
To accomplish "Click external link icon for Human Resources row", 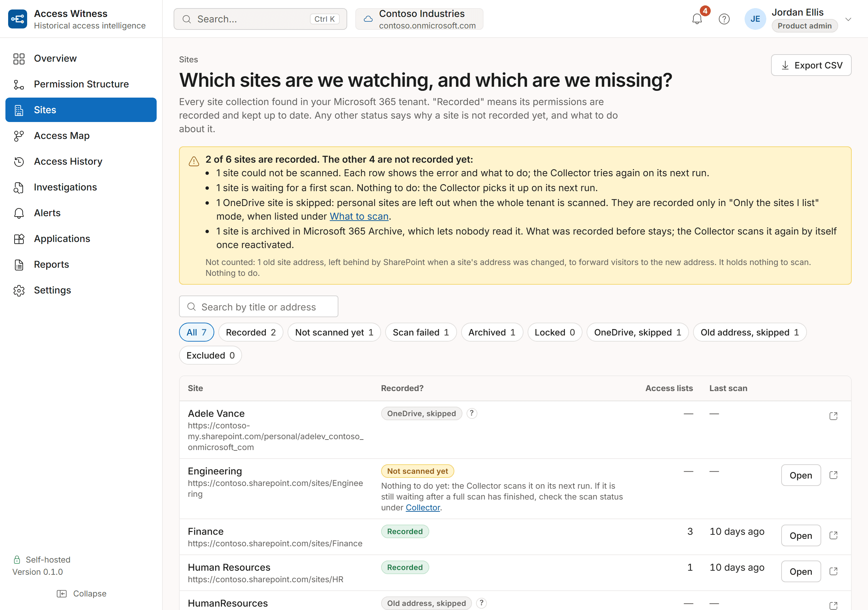I will click(x=833, y=571).
